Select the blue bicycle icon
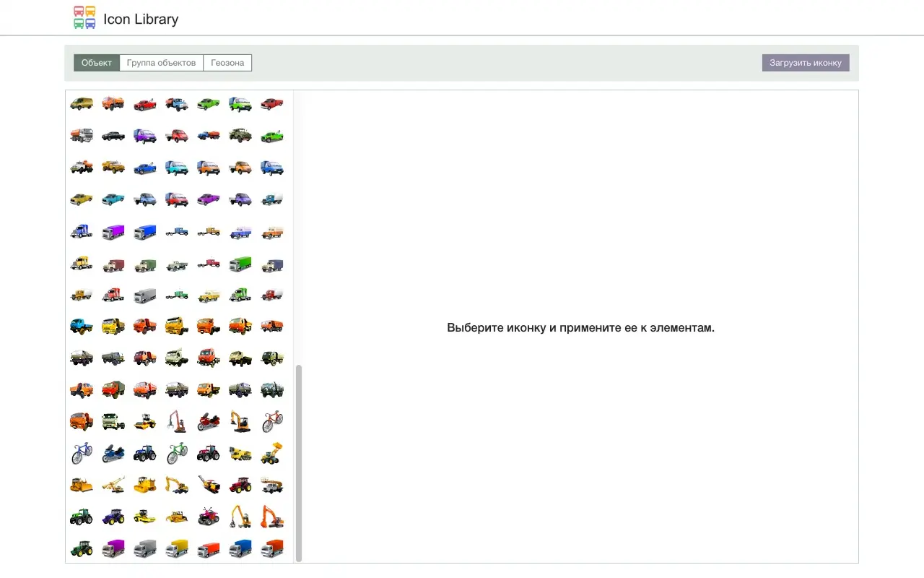Viewport: 924px width, 578px height. 82,453
